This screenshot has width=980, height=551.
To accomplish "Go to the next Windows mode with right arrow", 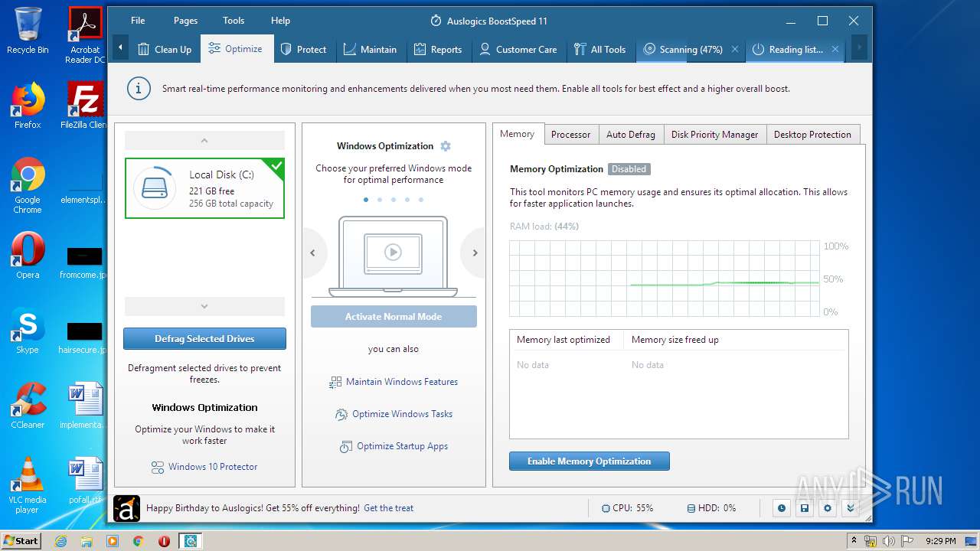I will 475,253.
